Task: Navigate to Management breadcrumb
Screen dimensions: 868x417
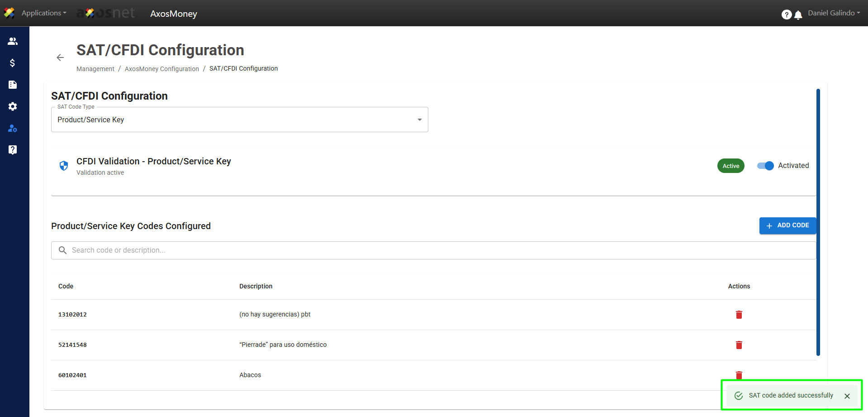Action: pos(95,69)
